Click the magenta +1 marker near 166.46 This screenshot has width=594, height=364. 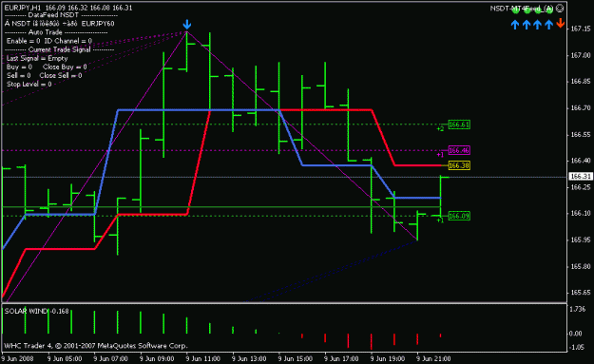tap(440, 155)
